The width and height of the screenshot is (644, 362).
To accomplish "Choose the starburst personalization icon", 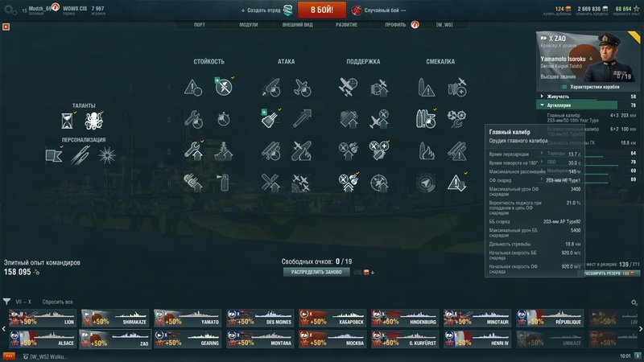I will click(x=107, y=155).
